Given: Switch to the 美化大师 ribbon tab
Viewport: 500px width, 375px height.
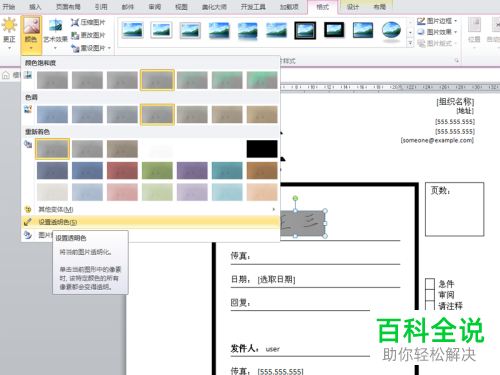Looking at the screenshot, I should click(x=214, y=6).
